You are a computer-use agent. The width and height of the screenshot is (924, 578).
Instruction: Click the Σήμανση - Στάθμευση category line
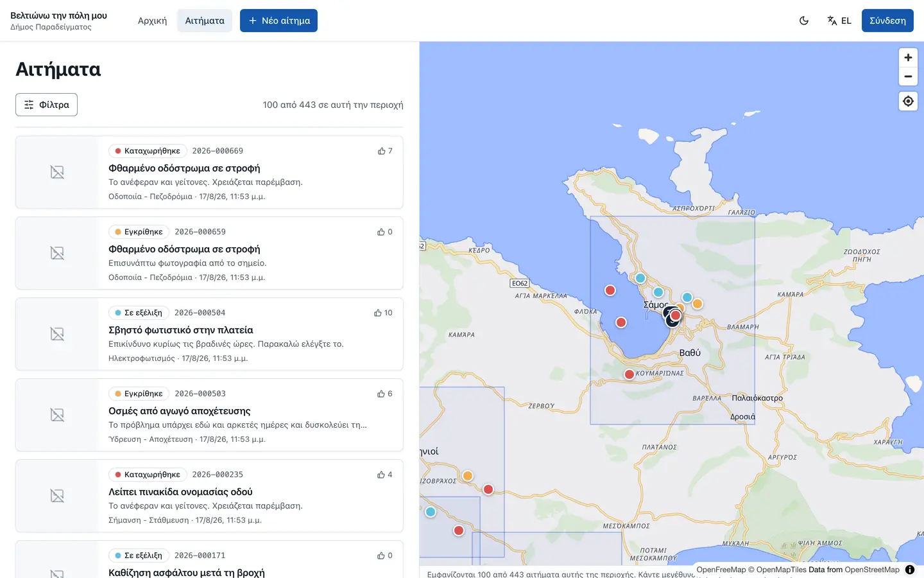(185, 520)
